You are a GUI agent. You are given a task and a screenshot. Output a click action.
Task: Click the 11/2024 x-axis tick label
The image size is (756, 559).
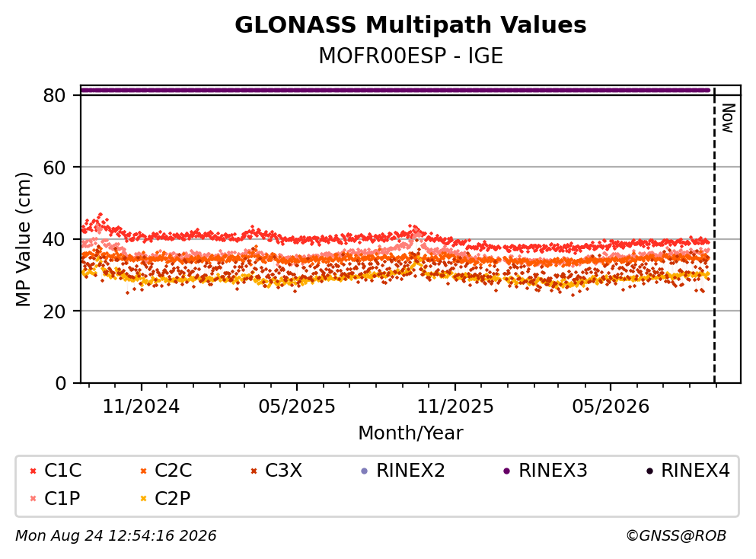click(x=142, y=407)
